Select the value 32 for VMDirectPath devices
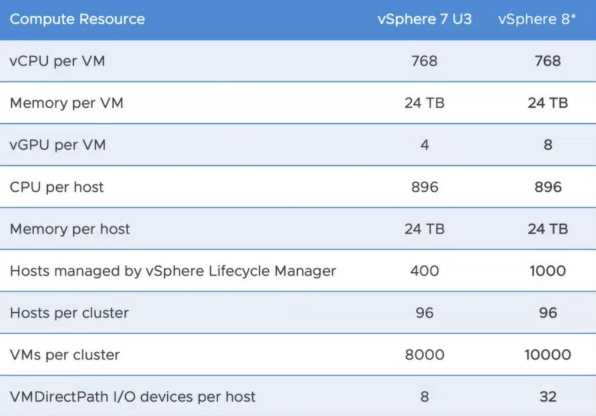The width and height of the screenshot is (596, 416). tap(548, 397)
